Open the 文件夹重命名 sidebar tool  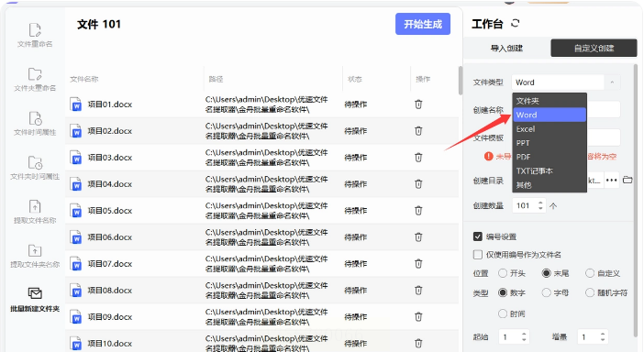point(35,79)
